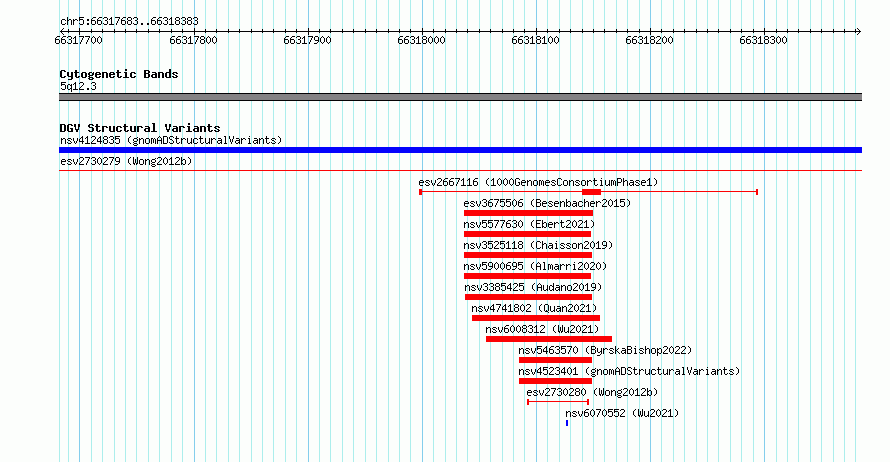Open esv2667116 1000GenomesConsortiumPhase1 label
Viewport: 890px width, 462px height.
538,182
